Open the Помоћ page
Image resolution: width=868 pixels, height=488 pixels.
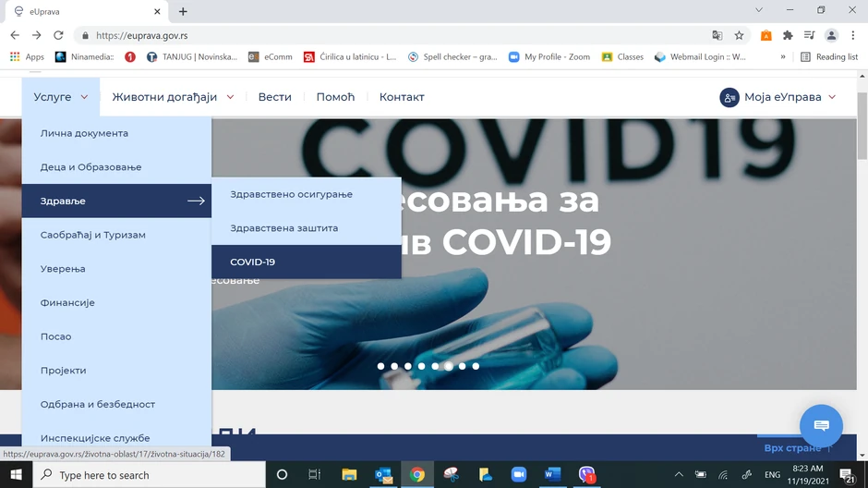[x=335, y=97]
